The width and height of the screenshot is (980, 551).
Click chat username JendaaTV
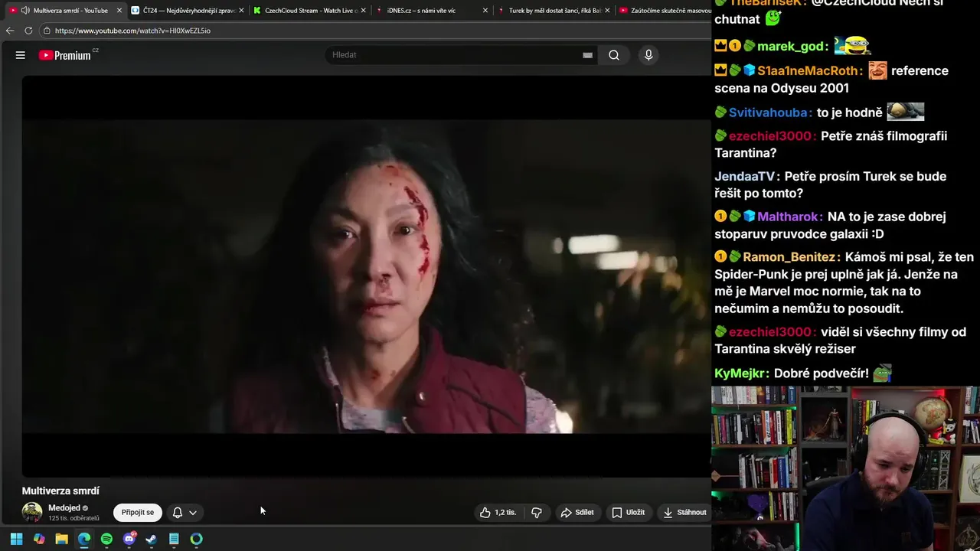coord(745,176)
